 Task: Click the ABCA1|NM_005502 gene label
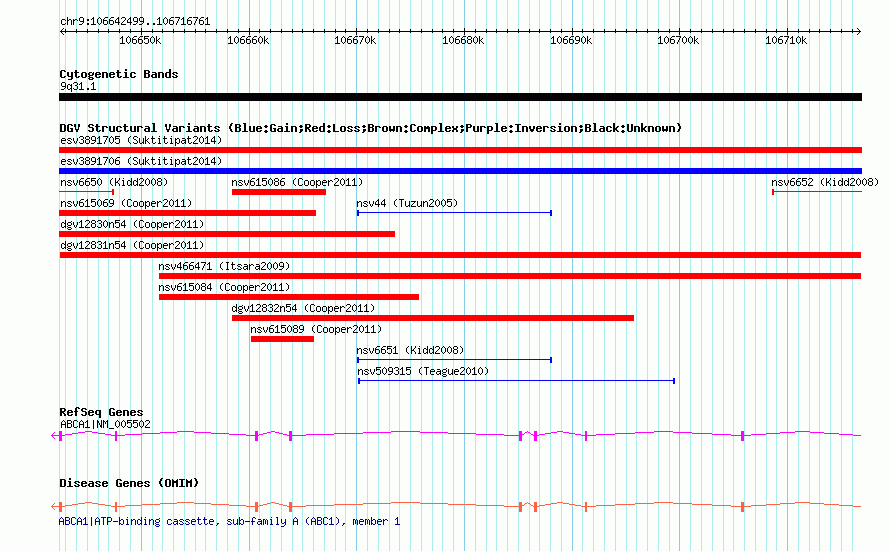coord(105,424)
